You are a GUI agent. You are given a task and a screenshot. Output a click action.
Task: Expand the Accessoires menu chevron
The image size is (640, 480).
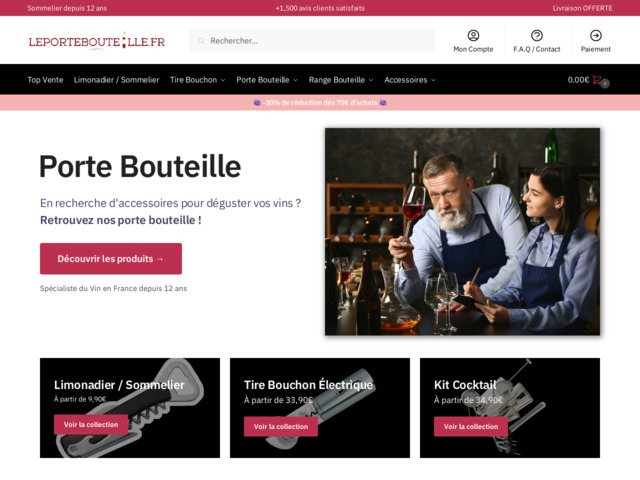[433, 80]
